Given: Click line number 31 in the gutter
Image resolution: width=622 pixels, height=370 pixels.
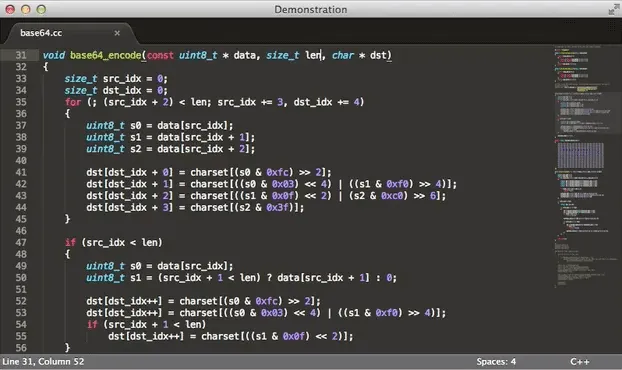Looking at the screenshot, I should click(x=21, y=55).
